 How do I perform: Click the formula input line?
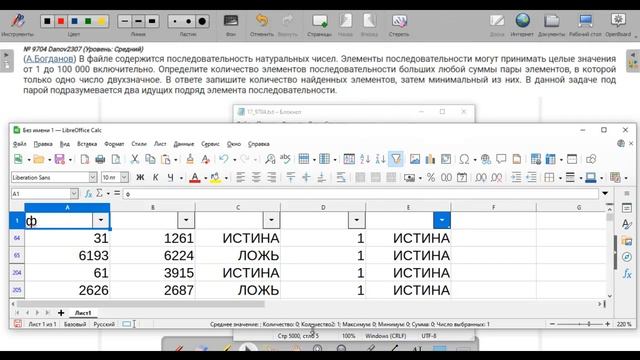361,194
